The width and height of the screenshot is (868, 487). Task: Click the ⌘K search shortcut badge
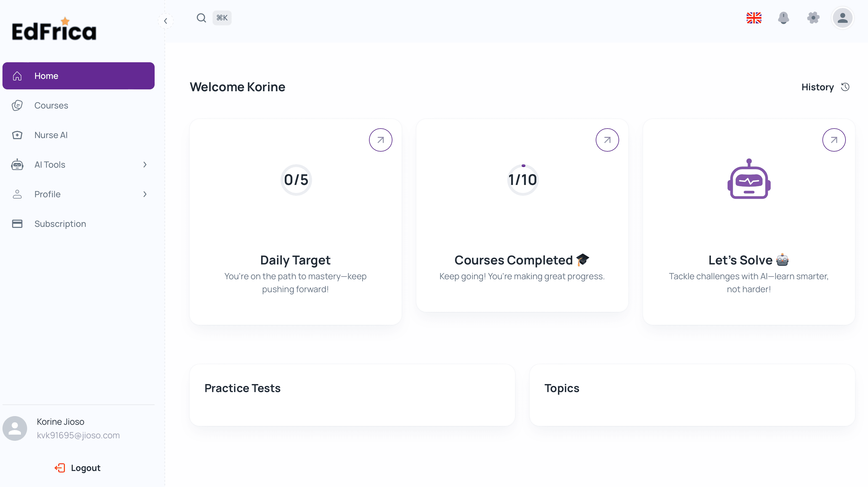pos(222,18)
